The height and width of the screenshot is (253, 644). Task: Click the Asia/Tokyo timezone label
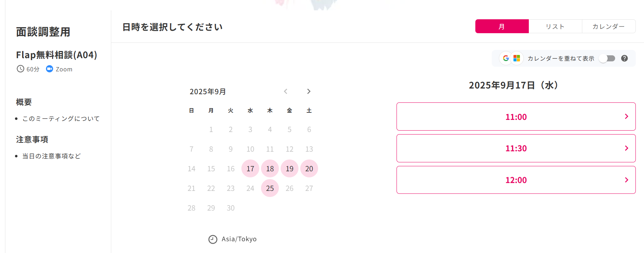click(239, 239)
